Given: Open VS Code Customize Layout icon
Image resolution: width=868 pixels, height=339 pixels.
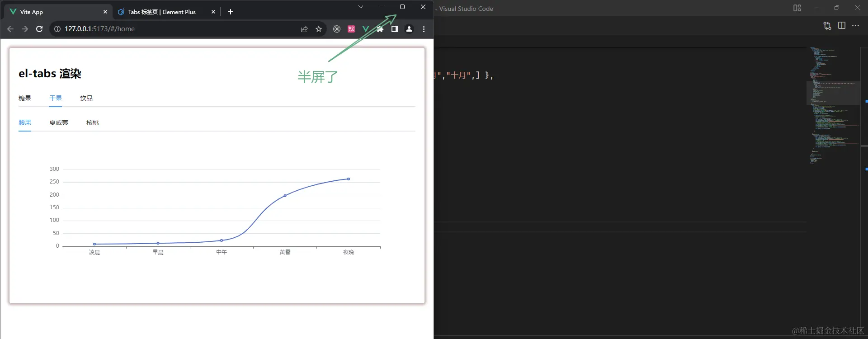Looking at the screenshot, I should [x=797, y=8].
